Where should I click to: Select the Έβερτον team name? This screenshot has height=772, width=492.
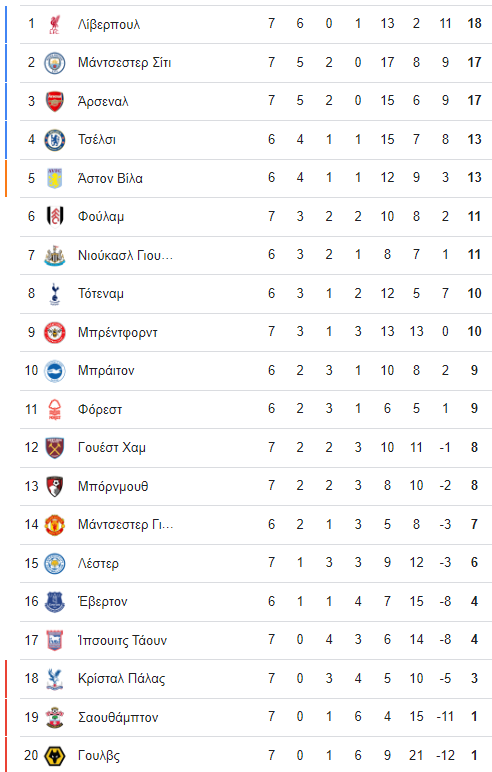click(x=102, y=602)
